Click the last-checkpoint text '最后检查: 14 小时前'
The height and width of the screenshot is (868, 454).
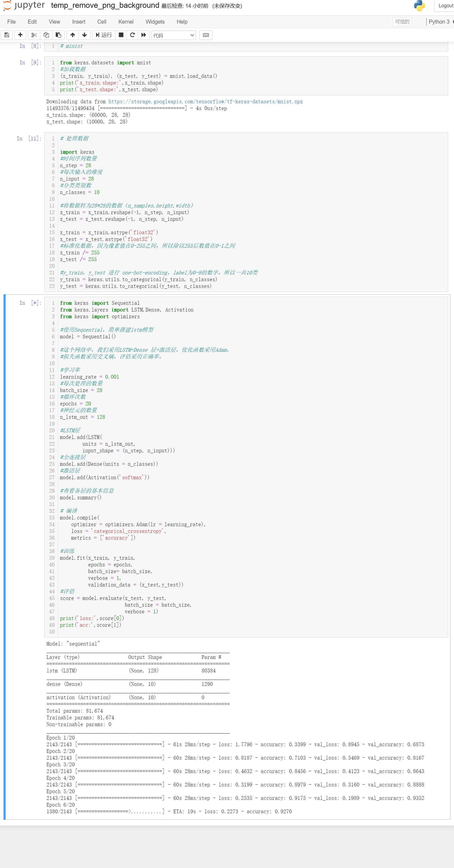pyautogui.click(x=185, y=6)
